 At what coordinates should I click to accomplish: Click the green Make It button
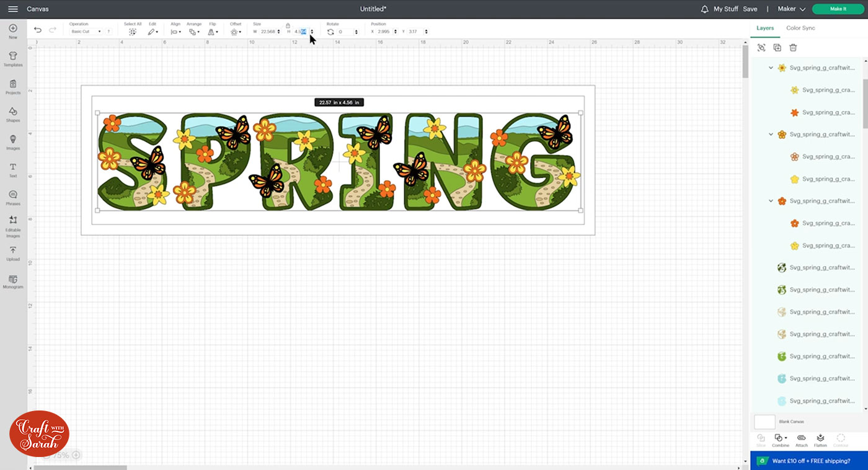[x=838, y=9]
